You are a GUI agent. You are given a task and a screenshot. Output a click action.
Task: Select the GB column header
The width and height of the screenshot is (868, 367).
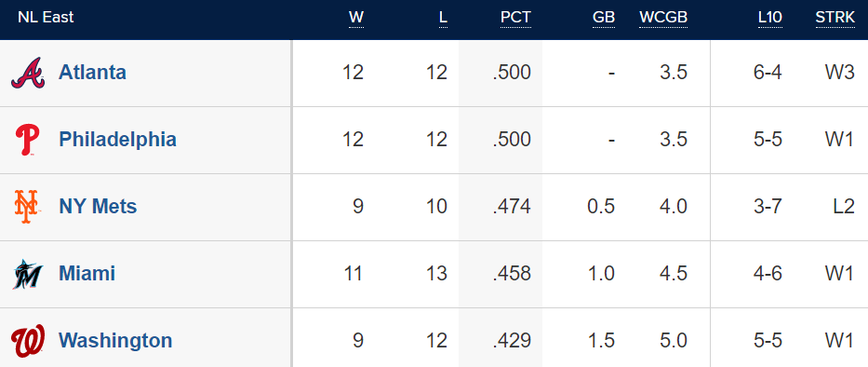coord(604,18)
